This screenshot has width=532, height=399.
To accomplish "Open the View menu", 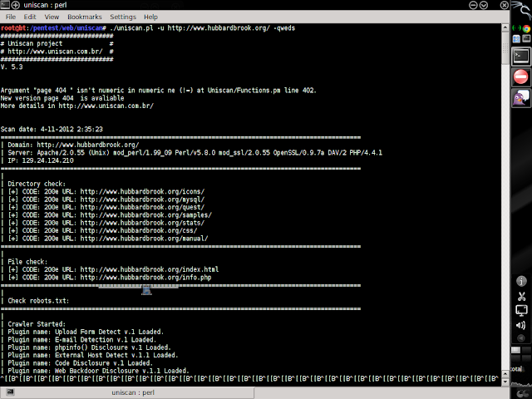I will coord(52,17).
